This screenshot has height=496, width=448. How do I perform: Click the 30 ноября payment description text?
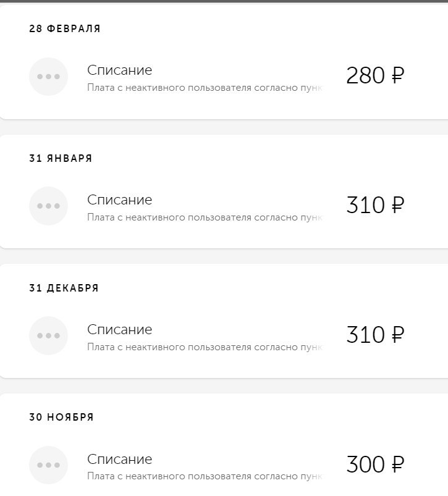coord(205,476)
